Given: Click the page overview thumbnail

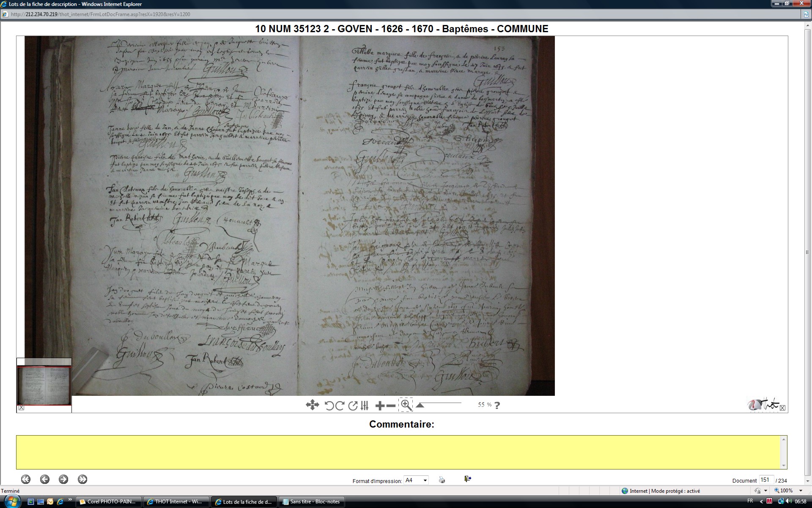Looking at the screenshot, I should point(44,385).
